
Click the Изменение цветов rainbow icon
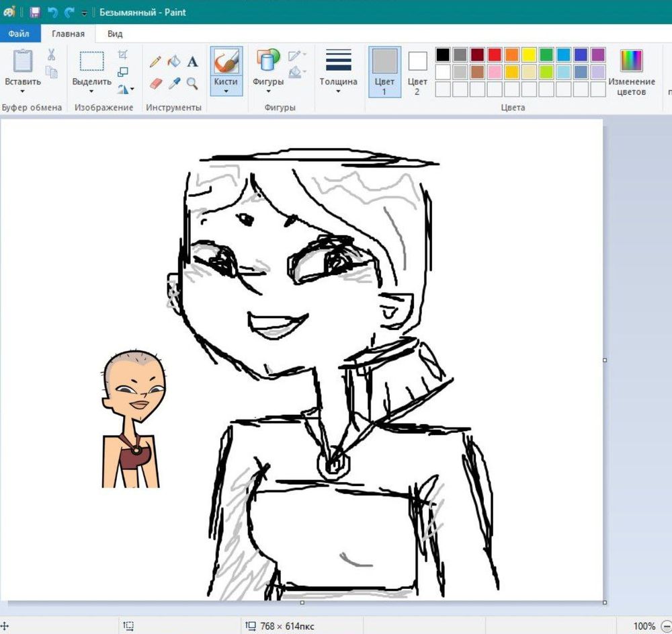tap(631, 61)
